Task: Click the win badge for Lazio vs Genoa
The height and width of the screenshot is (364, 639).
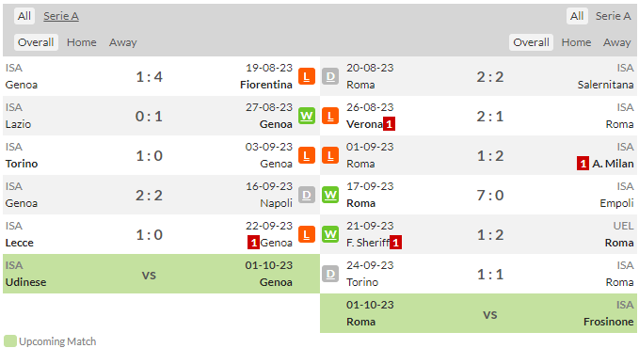Action: tap(307, 116)
